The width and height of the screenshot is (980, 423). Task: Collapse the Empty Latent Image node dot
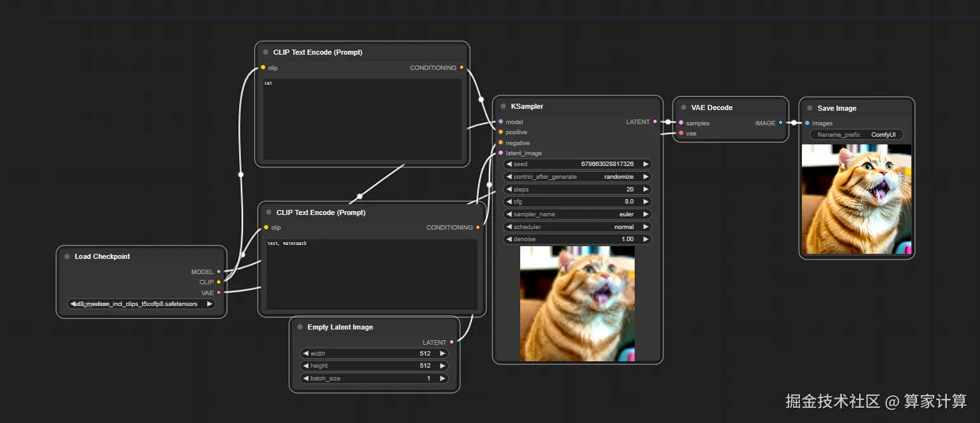click(300, 327)
